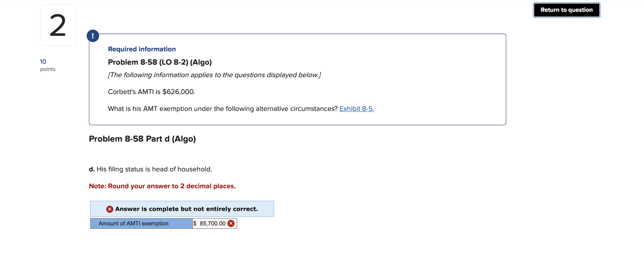The width and height of the screenshot is (644, 257).
Task: Click the 'Amount of AMTI exemption' row label
Action: tap(134, 223)
